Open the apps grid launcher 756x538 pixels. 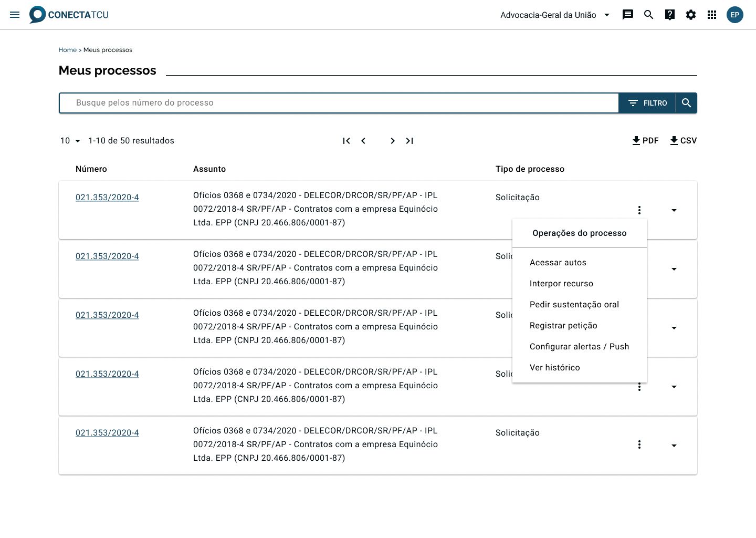[x=712, y=15]
